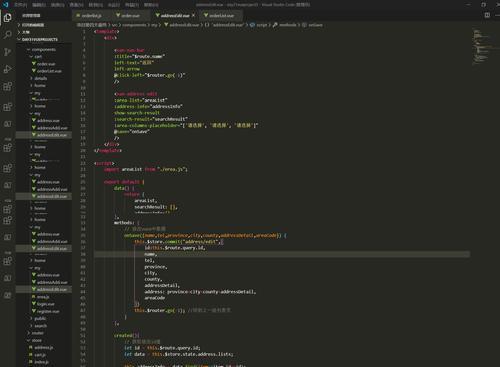The width and height of the screenshot is (500, 367).
Task: Close the addressEdit.vue editor tab
Action: click(193, 15)
